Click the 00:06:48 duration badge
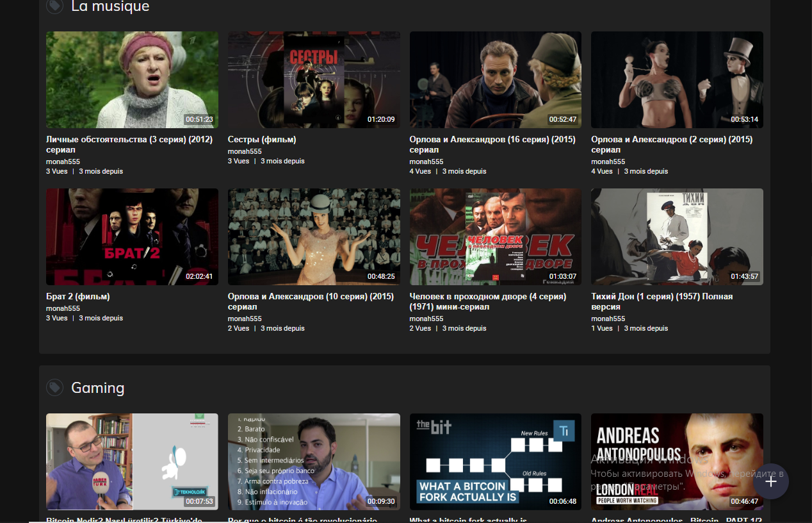 (563, 501)
